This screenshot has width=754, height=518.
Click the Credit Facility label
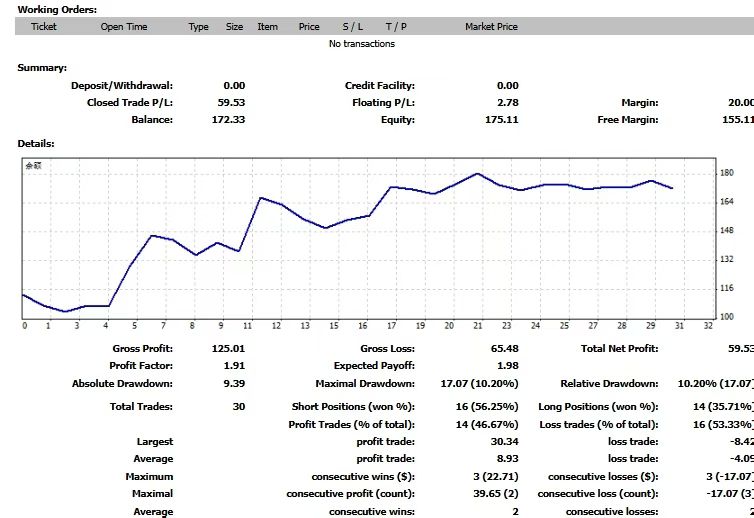pyautogui.click(x=380, y=86)
